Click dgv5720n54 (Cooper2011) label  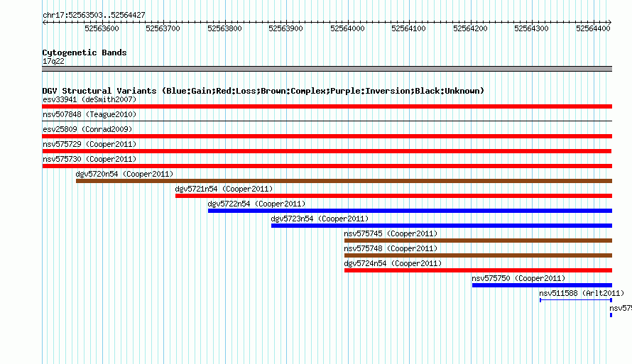click(124, 174)
